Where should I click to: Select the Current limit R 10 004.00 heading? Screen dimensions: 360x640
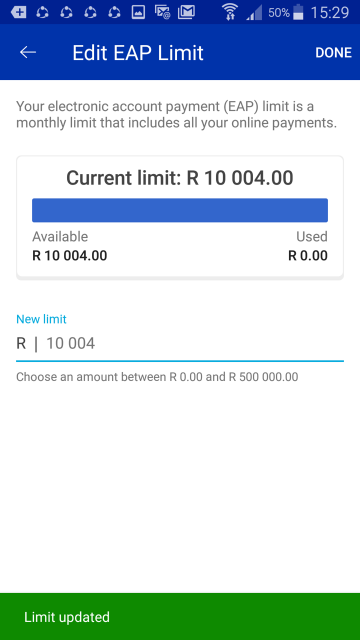180,178
